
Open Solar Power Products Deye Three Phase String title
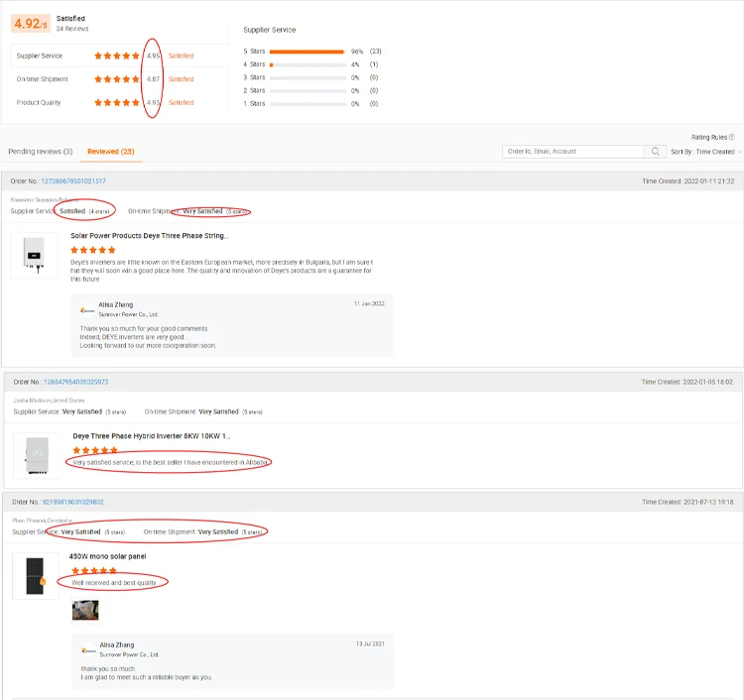pos(150,236)
